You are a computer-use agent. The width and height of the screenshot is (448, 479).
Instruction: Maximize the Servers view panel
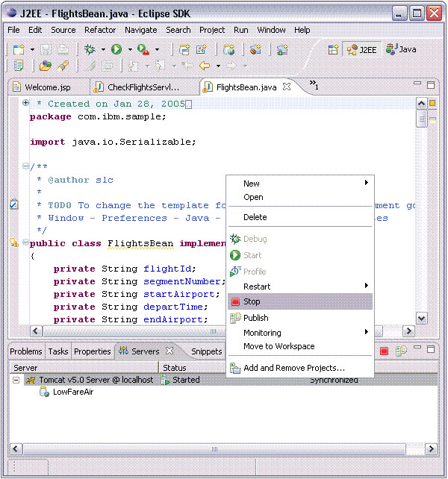[431, 349]
